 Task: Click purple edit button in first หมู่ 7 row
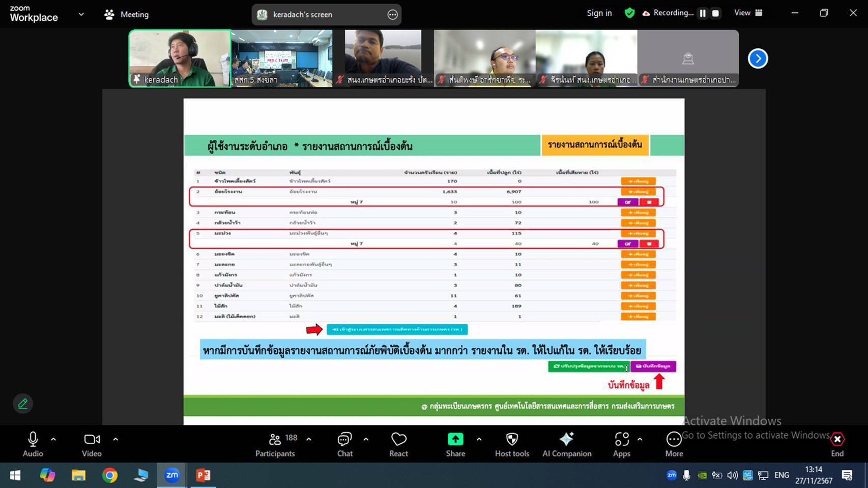tap(628, 202)
